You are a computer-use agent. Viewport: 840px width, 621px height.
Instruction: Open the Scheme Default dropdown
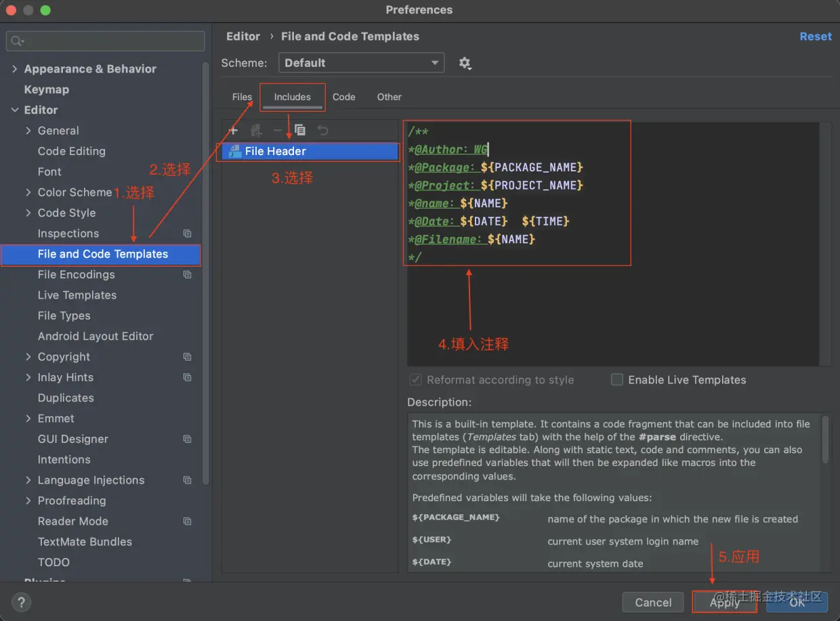pyautogui.click(x=362, y=63)
